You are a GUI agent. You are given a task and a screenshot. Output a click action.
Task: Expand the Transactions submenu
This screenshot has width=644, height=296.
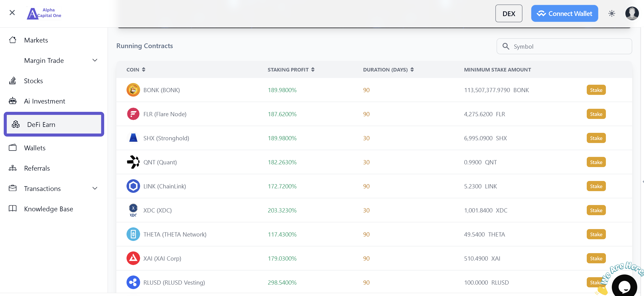pos(95,189)
